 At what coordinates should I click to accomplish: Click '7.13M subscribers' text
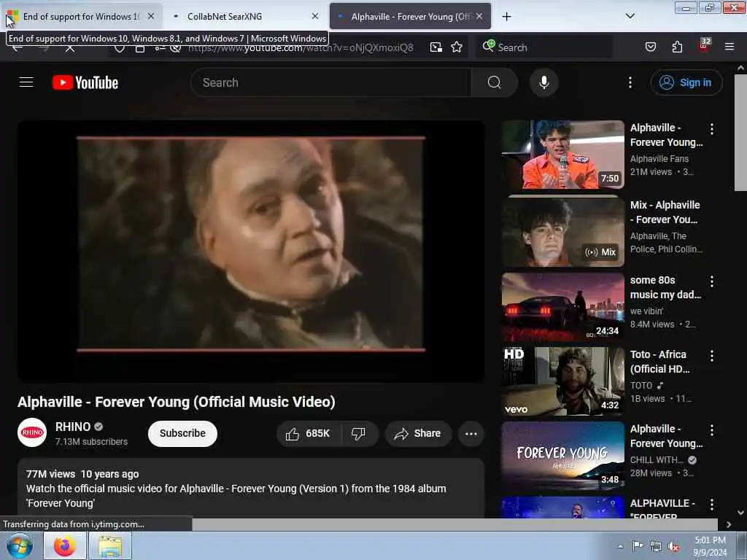click(91, 441)
